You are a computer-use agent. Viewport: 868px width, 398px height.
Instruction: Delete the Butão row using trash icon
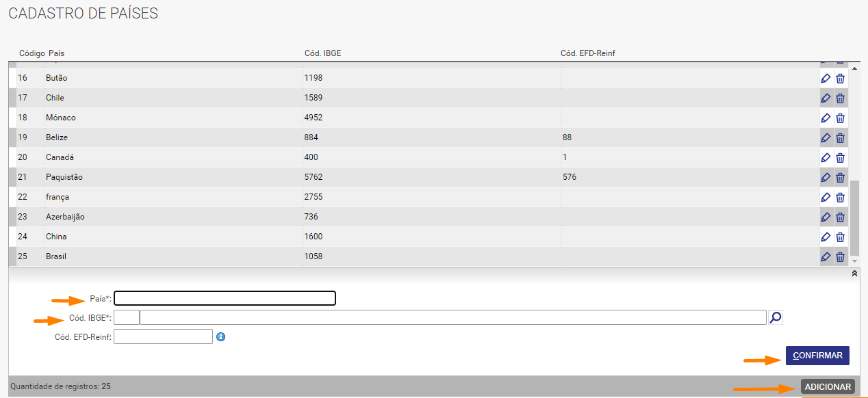pos(841,79)
